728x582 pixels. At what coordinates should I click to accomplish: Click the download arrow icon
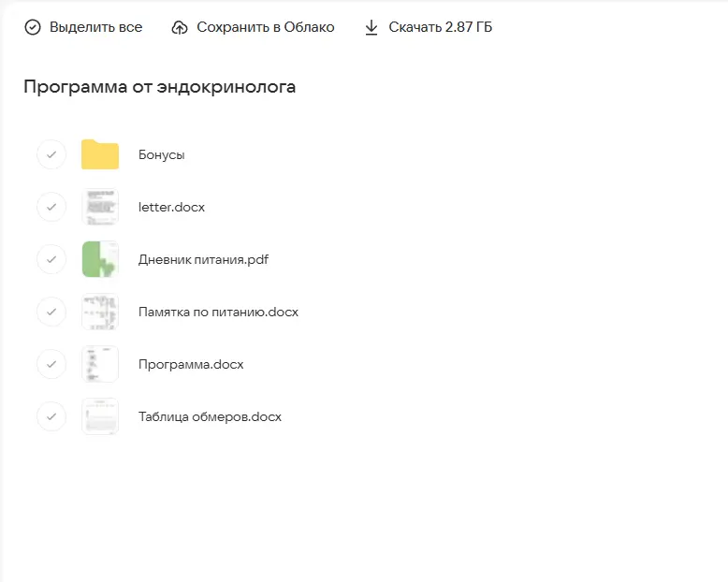pyautogui.click(x=371, y=27)
